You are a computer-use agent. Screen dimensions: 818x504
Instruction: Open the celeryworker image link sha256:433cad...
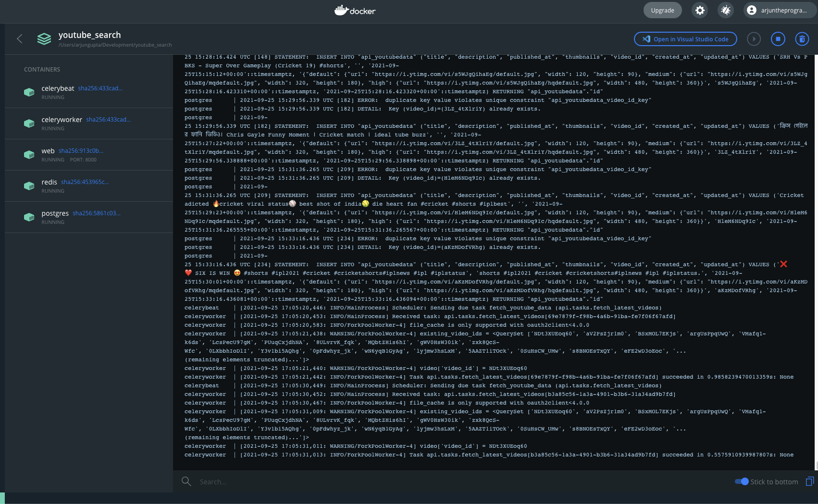coord(109,120)
